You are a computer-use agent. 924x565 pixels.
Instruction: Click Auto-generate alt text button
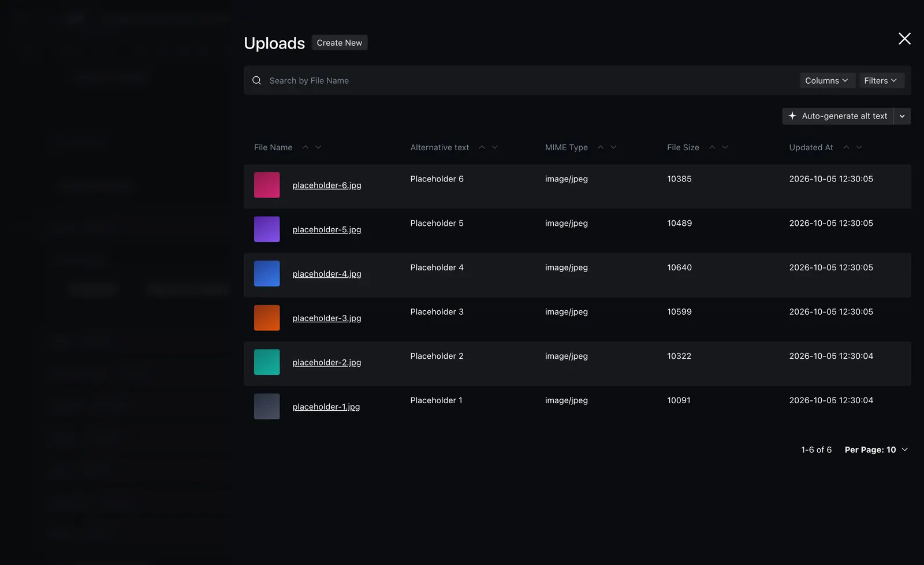click(x=838, y=116)
